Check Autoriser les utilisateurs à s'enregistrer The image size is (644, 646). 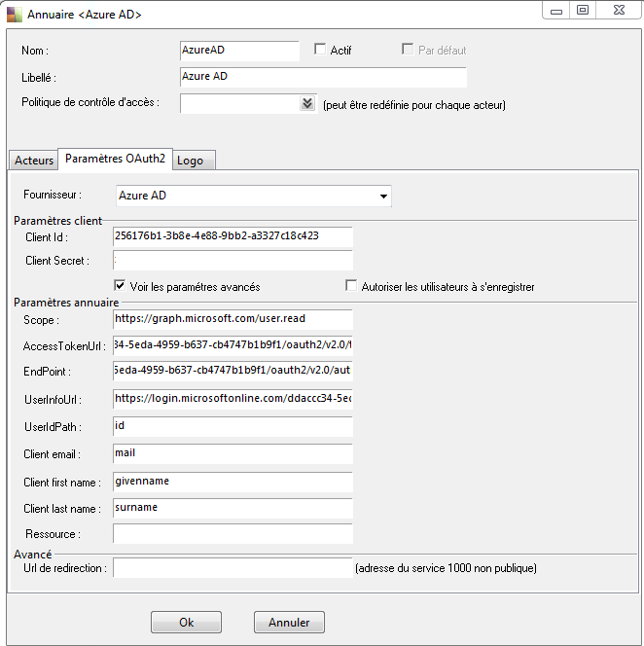coord(351,285)
